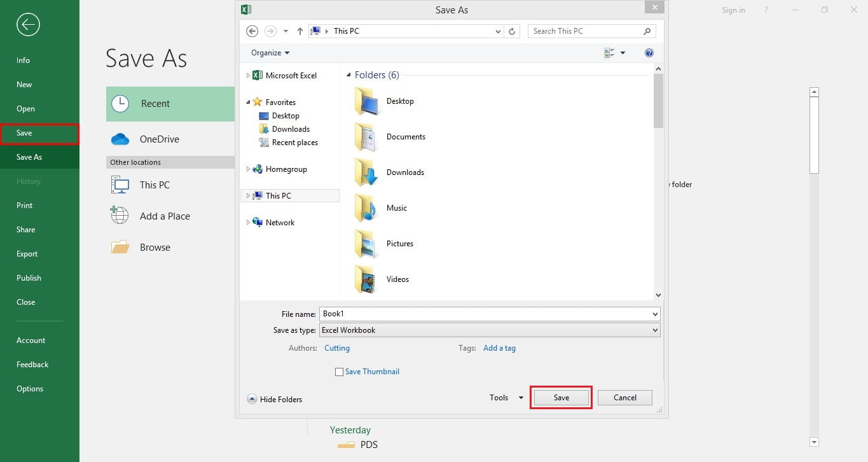Open the help icon in the dialog

[649, 53]
